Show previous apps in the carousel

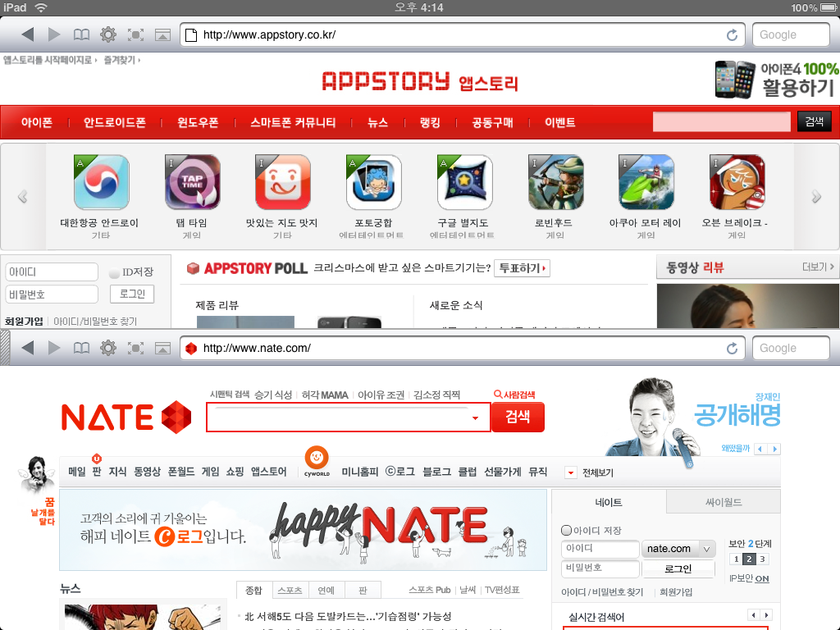[x=22, y=197]
